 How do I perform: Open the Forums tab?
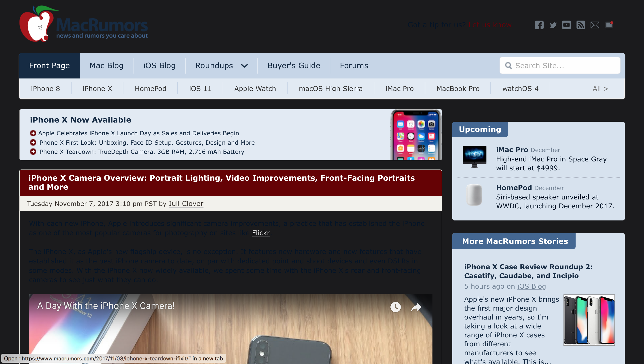(354, 66)
